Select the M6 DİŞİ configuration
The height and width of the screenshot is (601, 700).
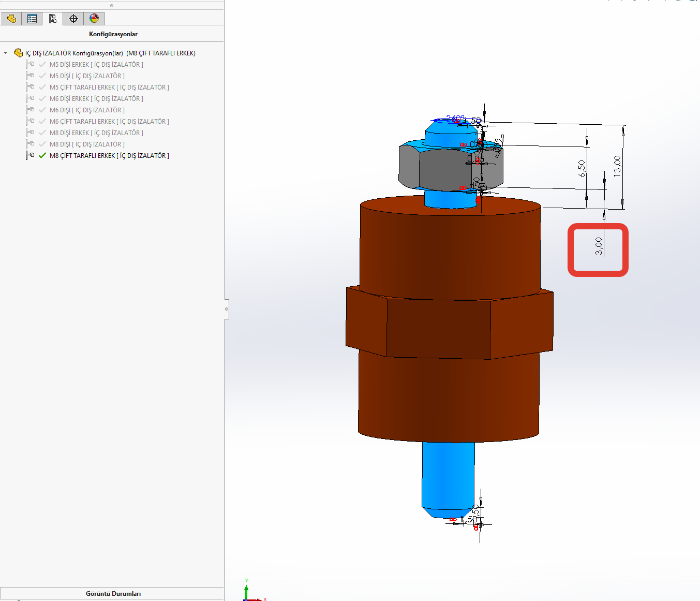[x=87, y=110]
